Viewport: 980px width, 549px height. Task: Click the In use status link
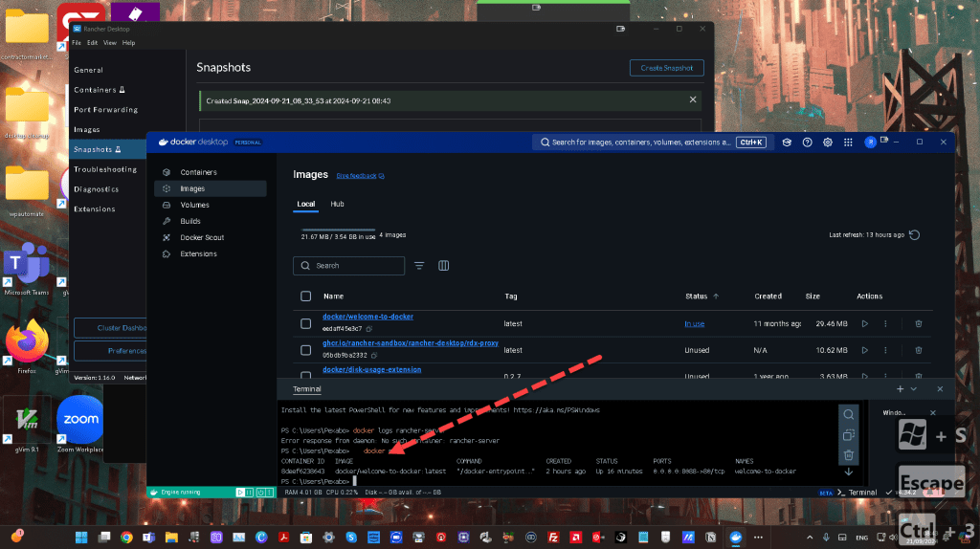coord(695,324)
